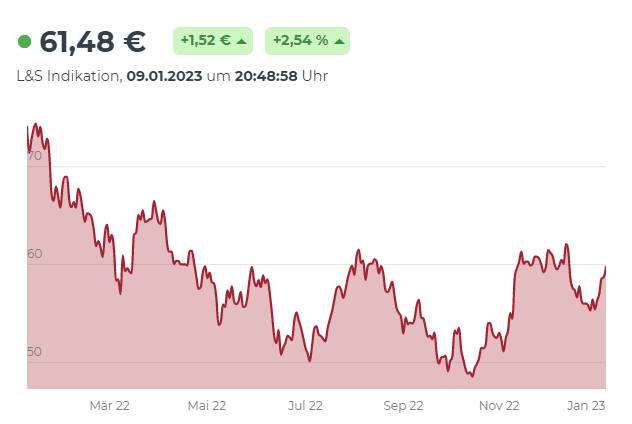Click the L&S Indikation label
The height and width of the screenshot is (424, 632).
point(68,76)
